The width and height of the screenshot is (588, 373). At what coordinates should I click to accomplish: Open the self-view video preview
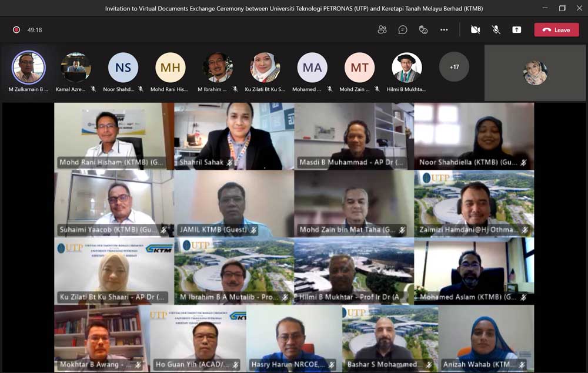pyautogui.click(x=535, y=73)
